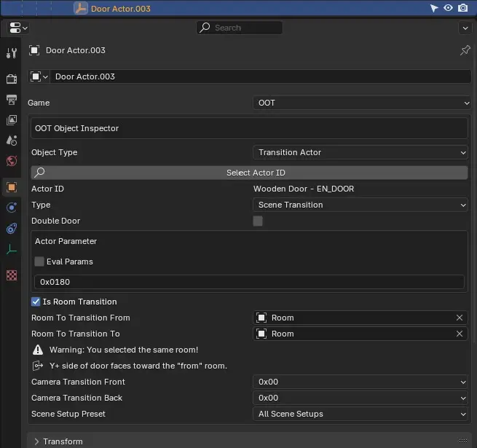Screen dimensions: 477x448
Task: Expand the Transform panel
Action: [x=36, y=441]
